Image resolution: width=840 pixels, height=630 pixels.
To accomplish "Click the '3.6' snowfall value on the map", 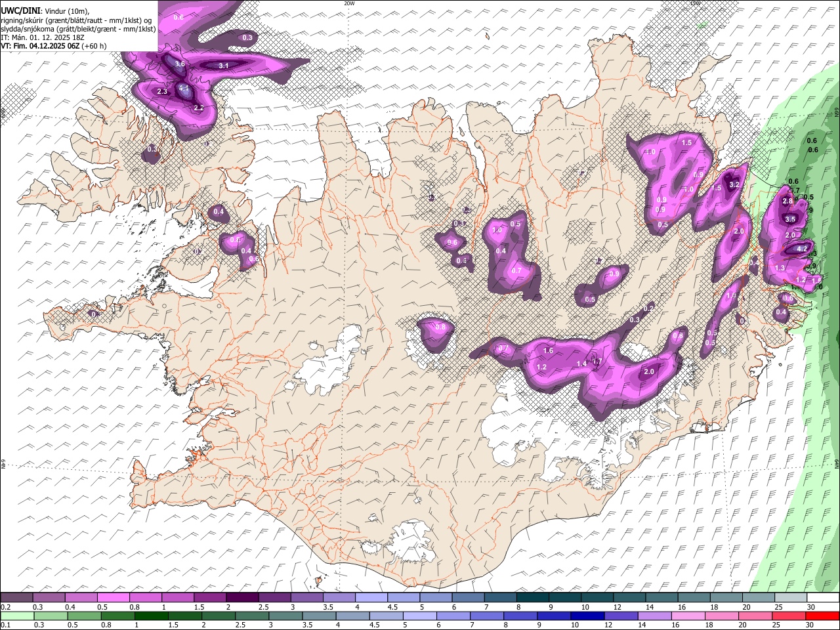I will point(180,64).
